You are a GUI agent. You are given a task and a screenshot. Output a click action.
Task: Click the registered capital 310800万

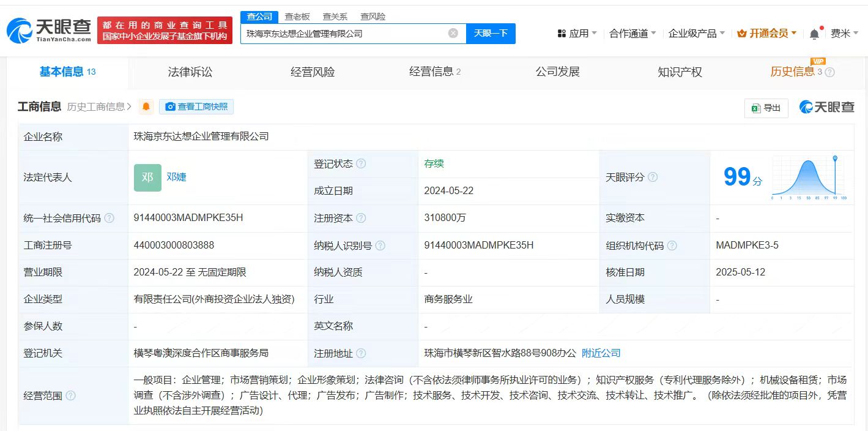pos(445,218)
